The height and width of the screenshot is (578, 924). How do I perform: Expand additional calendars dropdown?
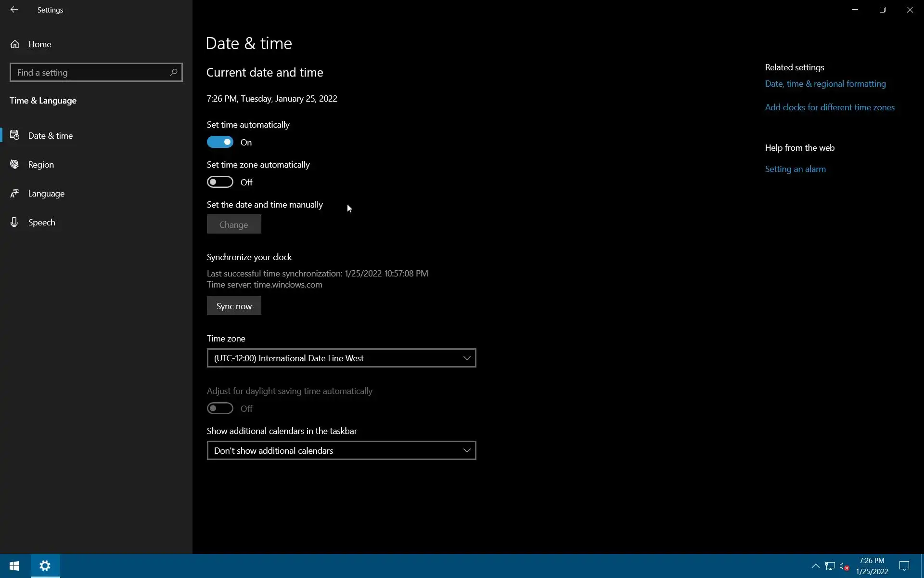[341, 450]
